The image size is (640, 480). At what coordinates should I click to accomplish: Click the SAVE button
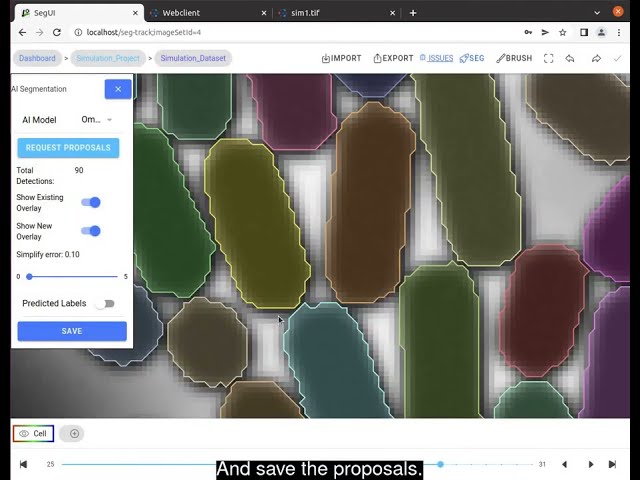72,331
